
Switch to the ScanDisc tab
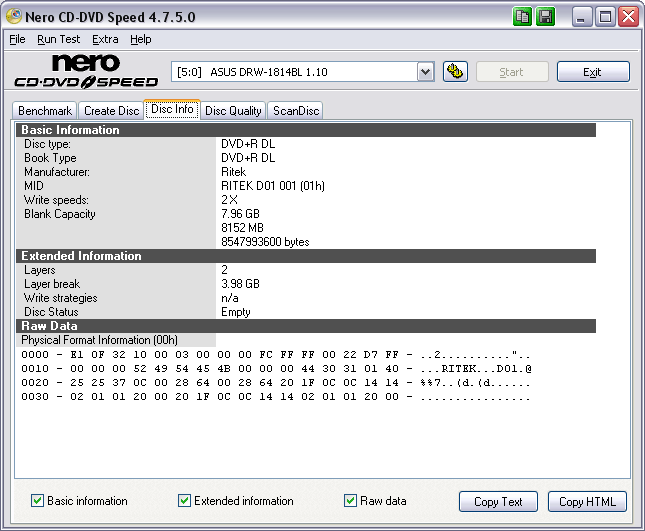point(295,111)
